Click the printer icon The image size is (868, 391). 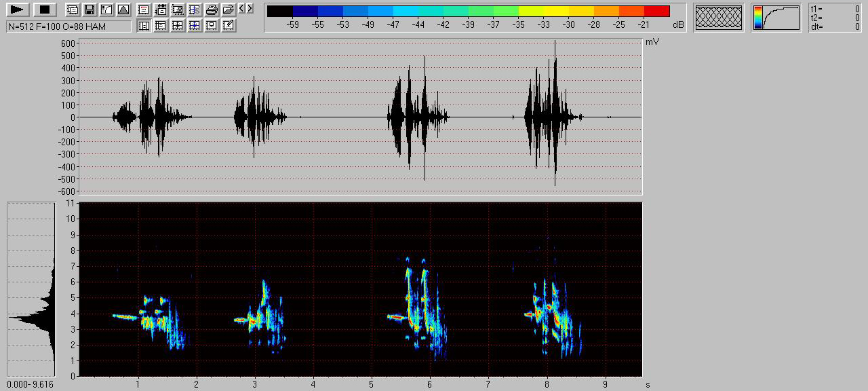pyautogui.click(x=212, y=10)
